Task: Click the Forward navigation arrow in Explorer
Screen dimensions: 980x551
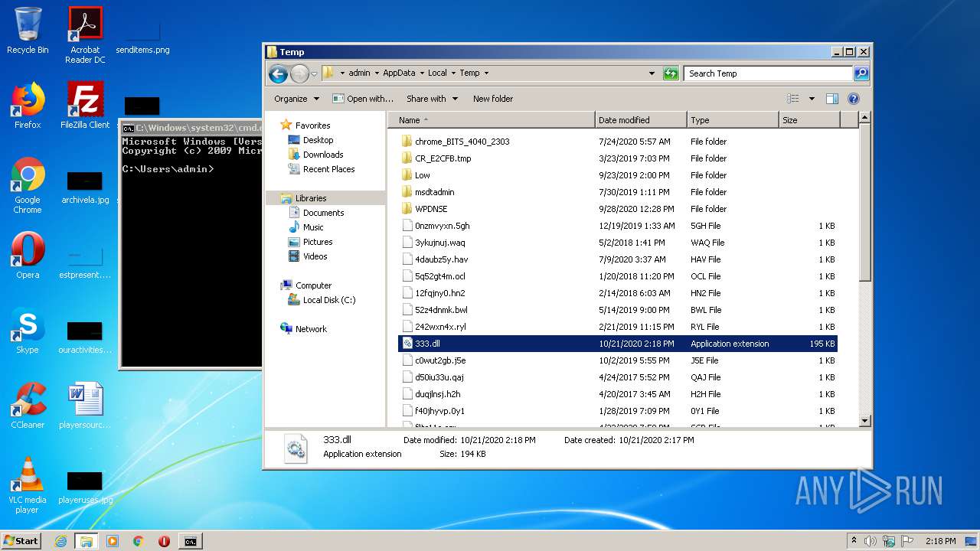Action: 299,73
